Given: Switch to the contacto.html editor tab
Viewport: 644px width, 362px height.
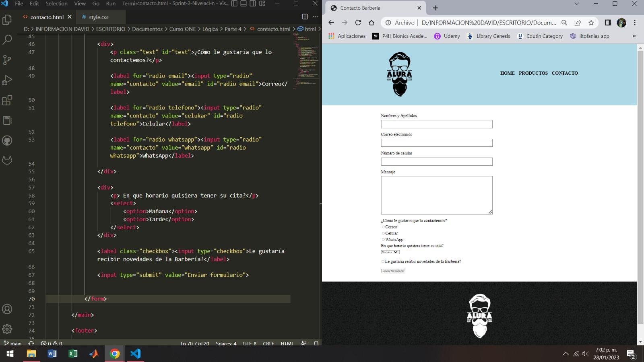Looking at the screenshot, I should (x=47, y=17).
